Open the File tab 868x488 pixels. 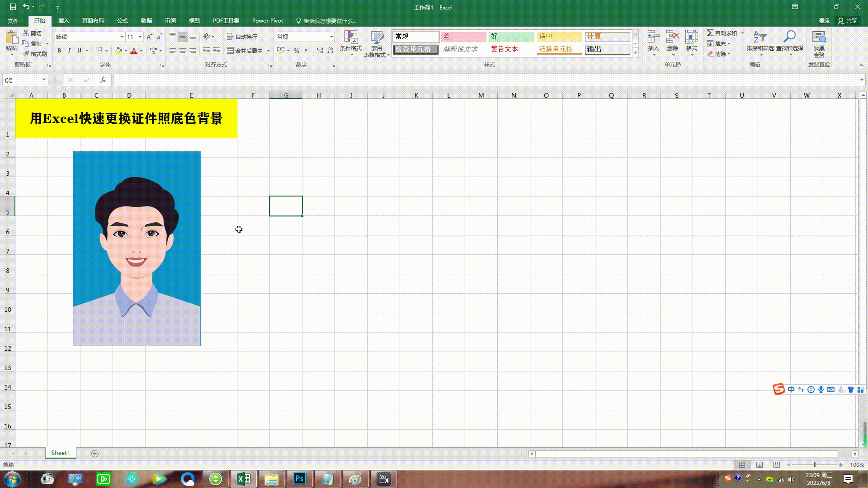(13, 21)
